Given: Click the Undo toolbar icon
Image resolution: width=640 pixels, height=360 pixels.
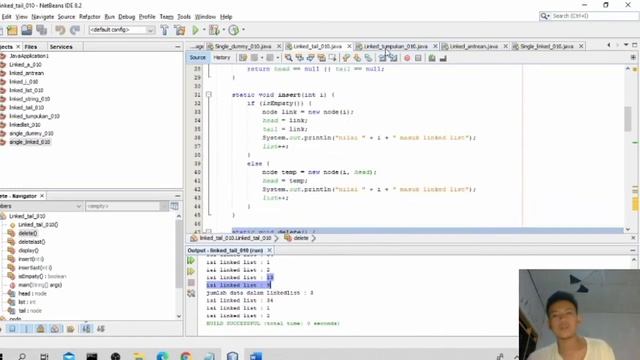Looking at the screenshot, I should click(60, 30).
